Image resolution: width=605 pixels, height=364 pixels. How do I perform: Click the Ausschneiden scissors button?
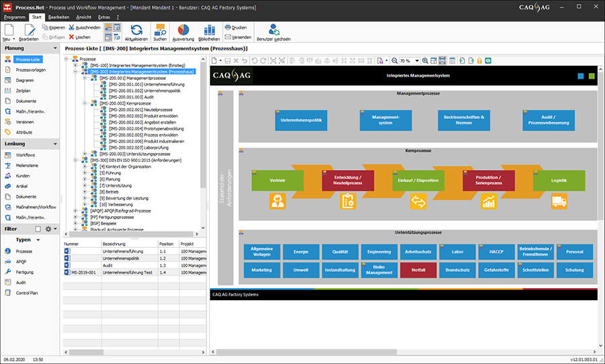(x=85, y=28)
